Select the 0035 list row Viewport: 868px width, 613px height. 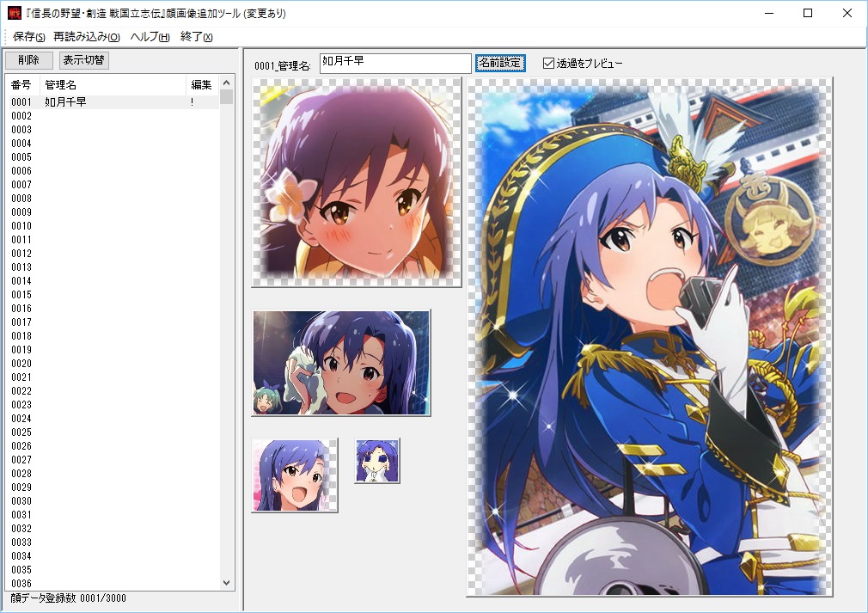click(113, 570)
